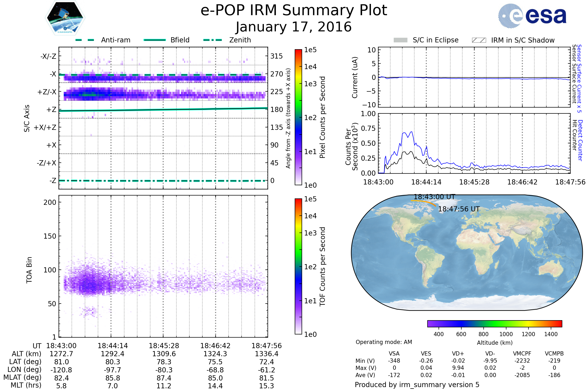The height and width of the screenshot is (392, 588).
Task: Click the Zenith dash-dot legend marker
Action: click(212, 40)
